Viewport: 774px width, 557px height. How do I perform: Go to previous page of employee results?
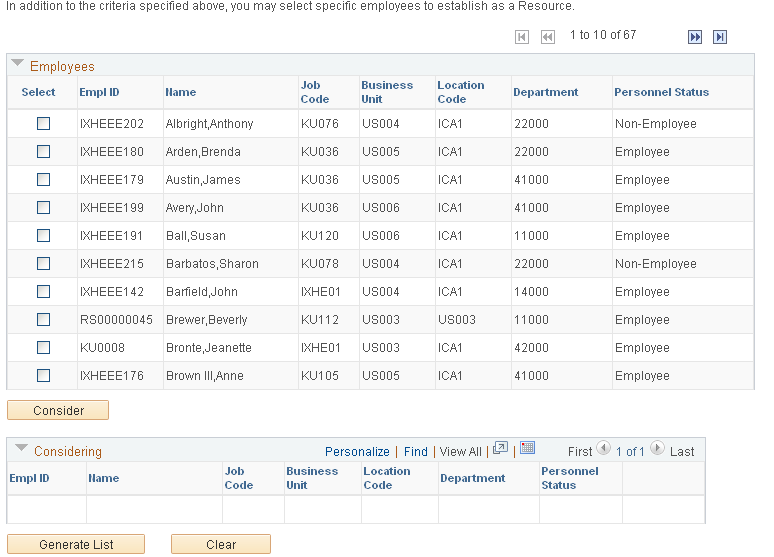tap(548, 37)
